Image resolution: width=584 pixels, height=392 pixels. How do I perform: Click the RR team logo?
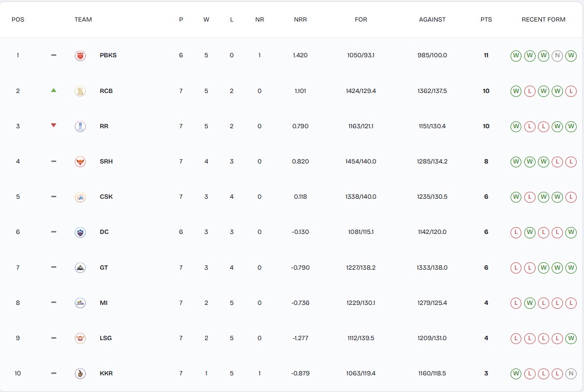pyautogui.click(x=80, y=126)
